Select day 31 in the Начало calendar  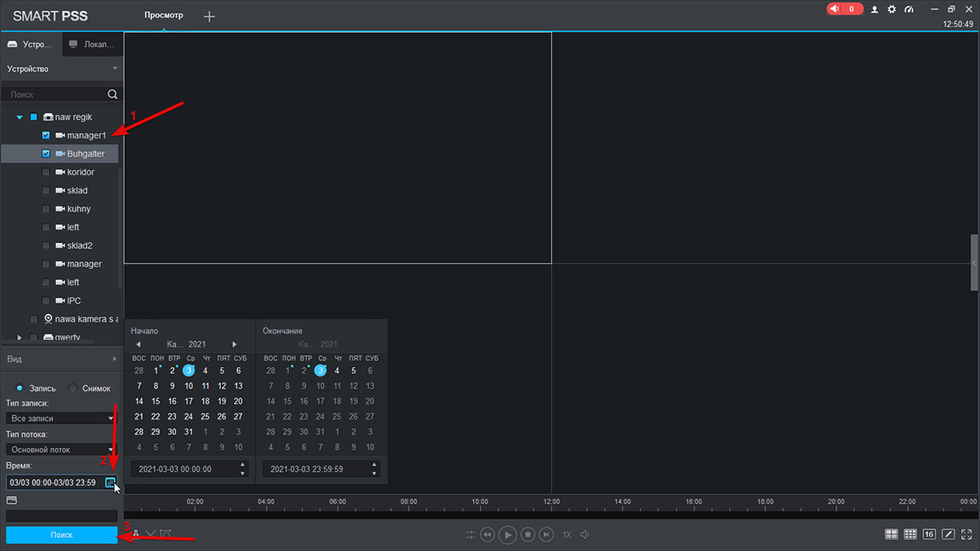pyautogui.click(x=188, y=432)
